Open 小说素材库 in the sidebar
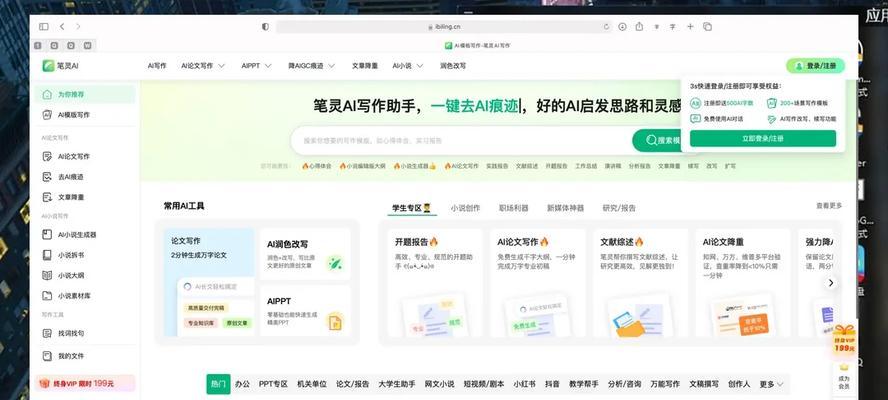888x400 pixels. coord(85,296)
